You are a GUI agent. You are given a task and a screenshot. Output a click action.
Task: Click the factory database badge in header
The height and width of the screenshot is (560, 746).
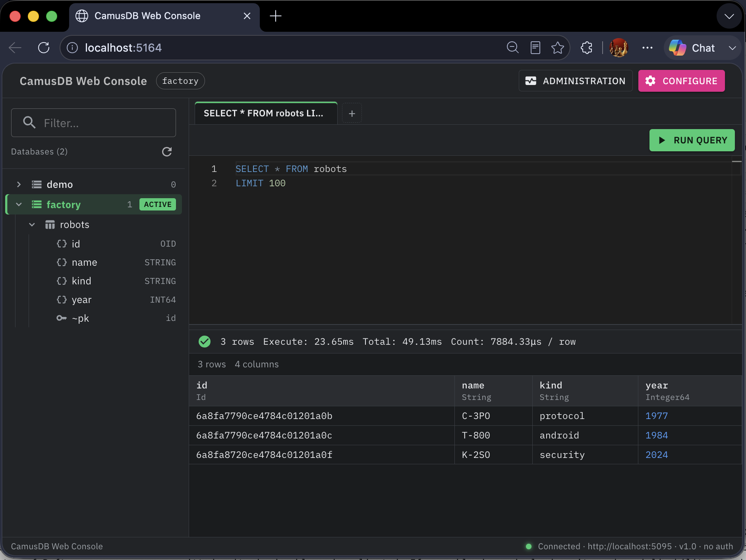[180, 81]
